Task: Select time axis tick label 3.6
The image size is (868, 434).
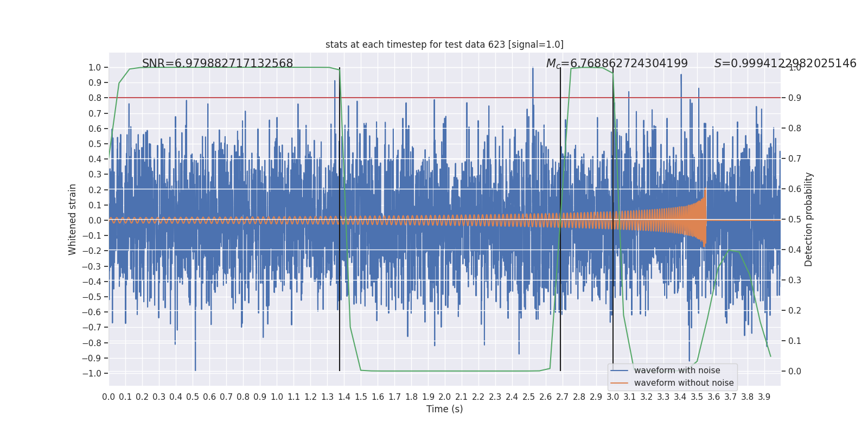Action: point(714,397)
